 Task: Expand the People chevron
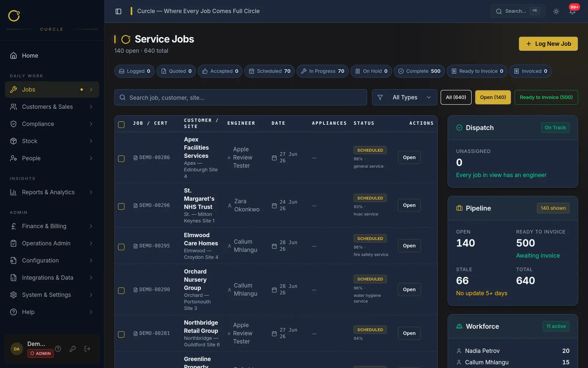(91, 158)
